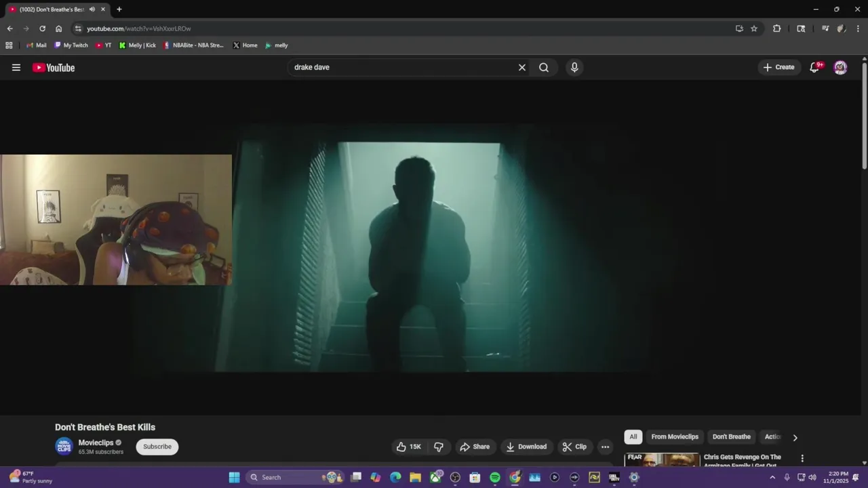Go back in browser history
The image size is (868, 488).
pyautogui.click(x=9, y=28)
